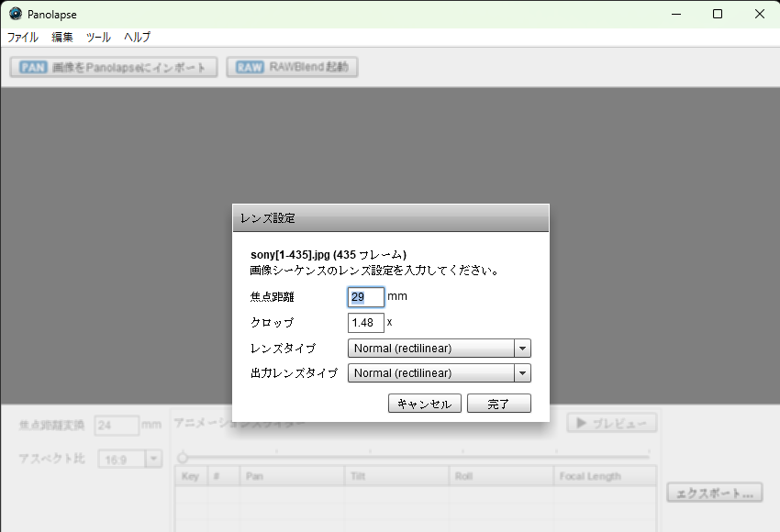Open the アスペクト比 16:9 dropdown
The width and height of the screenshot is (780, 532).
(130, 459)
